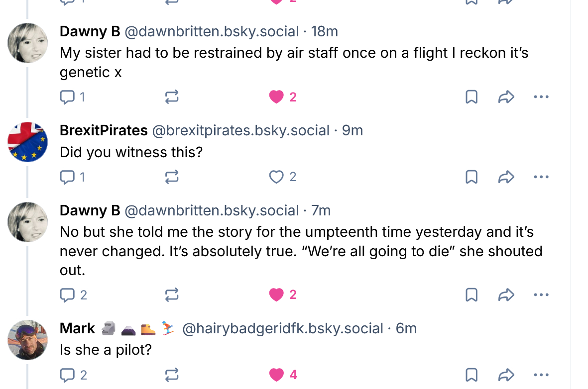Share Dawny B's air staff post

pyautogui.click(x=506, y=97)
